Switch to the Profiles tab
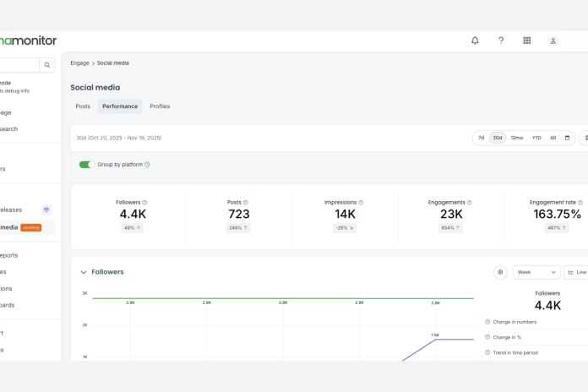 coord(160,106)
